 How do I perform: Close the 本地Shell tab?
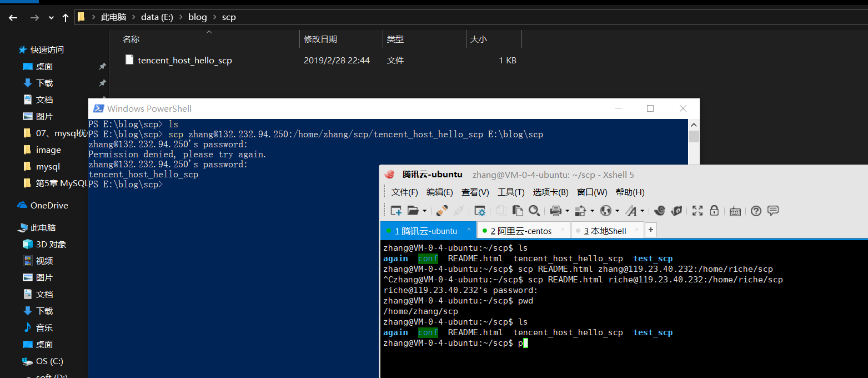tap(636, 229)
